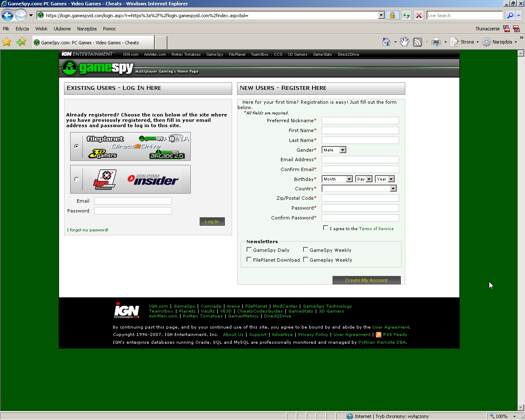Click the IGN Entertainment footer logo
The image size is (525, 420).
[x=127, y=310]
